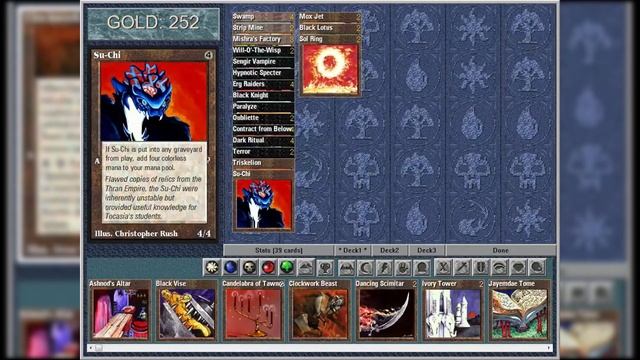
Task: Click the Su-Chi card art in deck column
Action: pos(263,204)
